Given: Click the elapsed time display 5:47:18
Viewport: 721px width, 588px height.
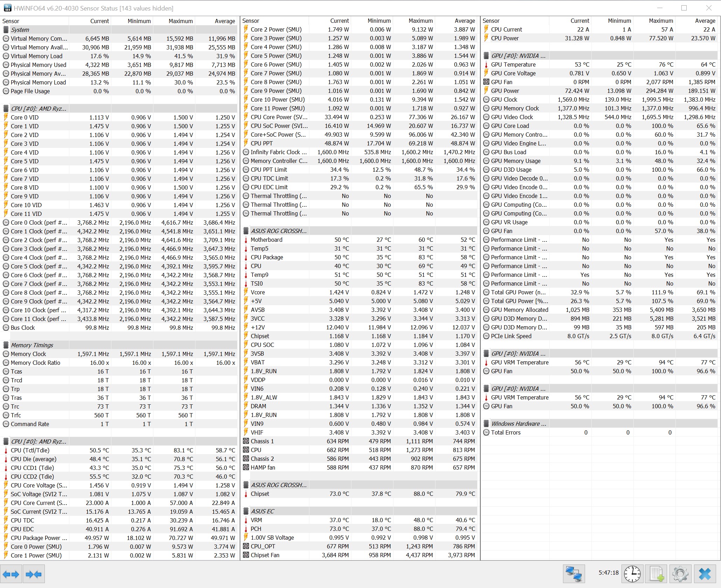Looking at the screenshot, I should point(609,573).
